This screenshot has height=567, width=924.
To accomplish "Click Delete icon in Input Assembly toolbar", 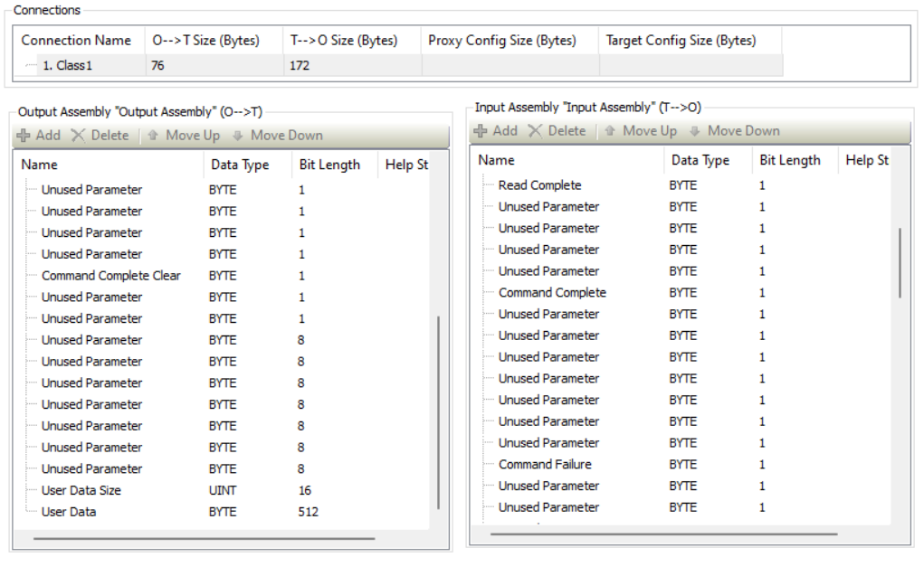I will (535, 131).
